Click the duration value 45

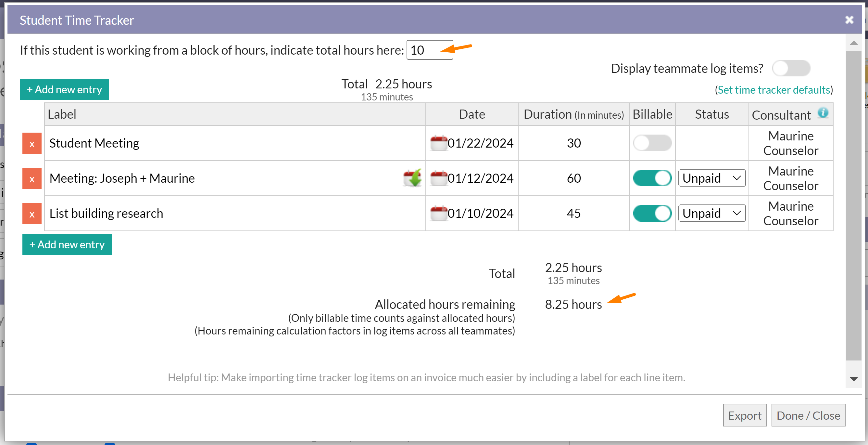click(573, 213)
